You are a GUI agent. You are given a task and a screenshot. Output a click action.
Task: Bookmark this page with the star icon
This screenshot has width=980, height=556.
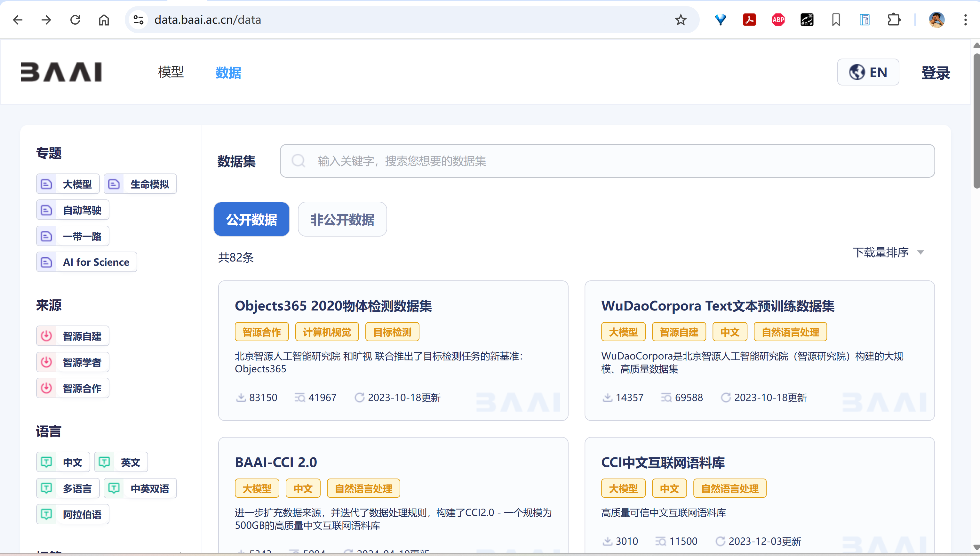[x=681, y=20]
